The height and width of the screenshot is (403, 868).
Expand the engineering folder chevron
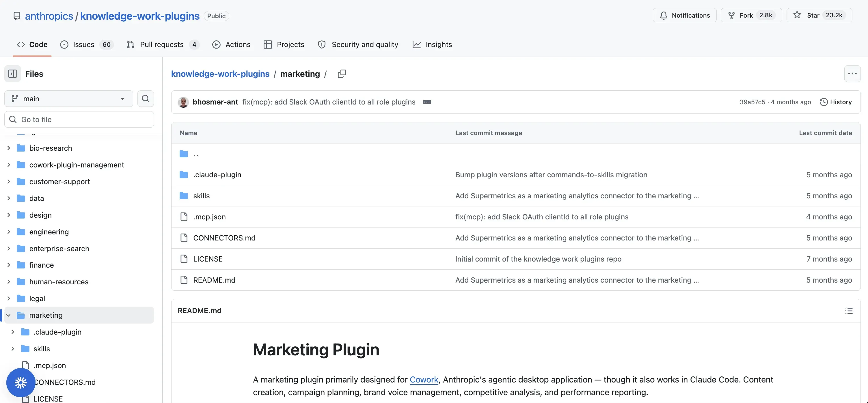(9, 232)
